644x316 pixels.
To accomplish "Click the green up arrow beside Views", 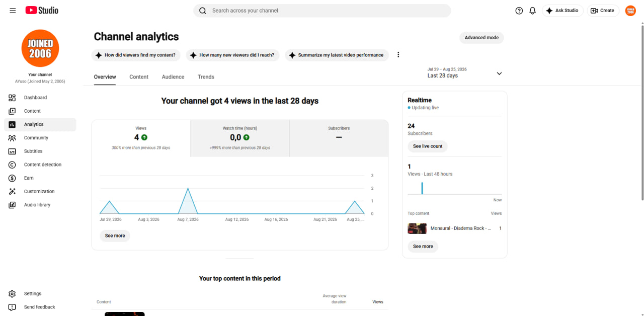I will (144, 137).
